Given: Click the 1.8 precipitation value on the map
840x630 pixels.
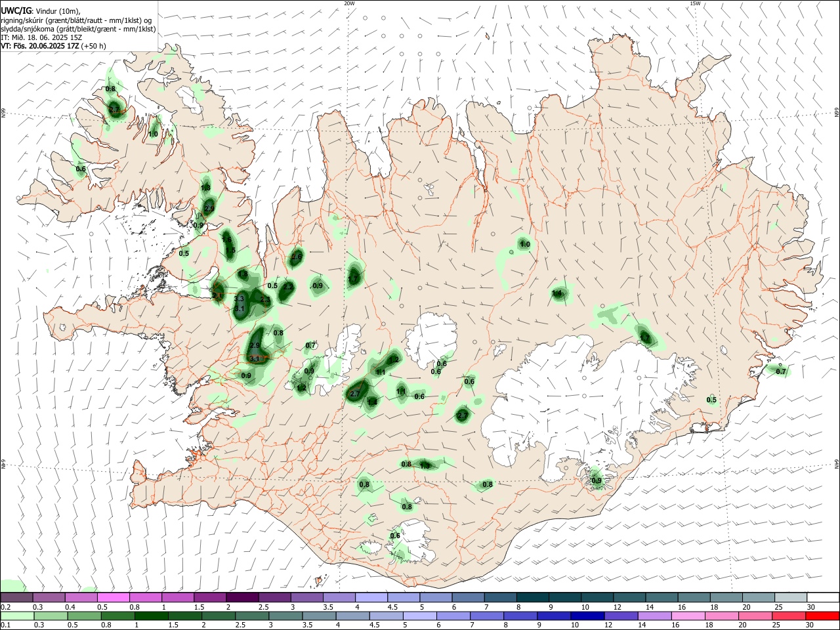Looking at the screenshot, I should tap(243, 274).
